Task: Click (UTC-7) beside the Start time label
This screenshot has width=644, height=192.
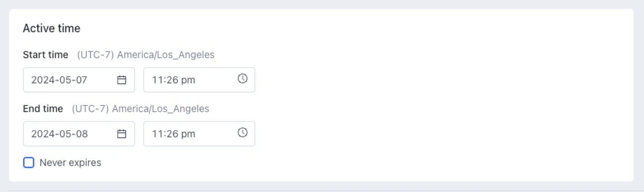Action: click(95, 55)
